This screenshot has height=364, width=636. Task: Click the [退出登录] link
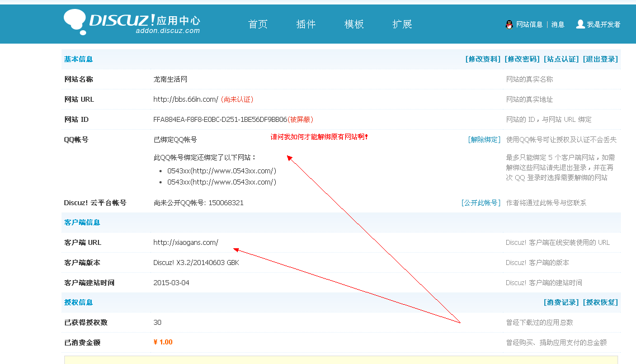point(600,59)
